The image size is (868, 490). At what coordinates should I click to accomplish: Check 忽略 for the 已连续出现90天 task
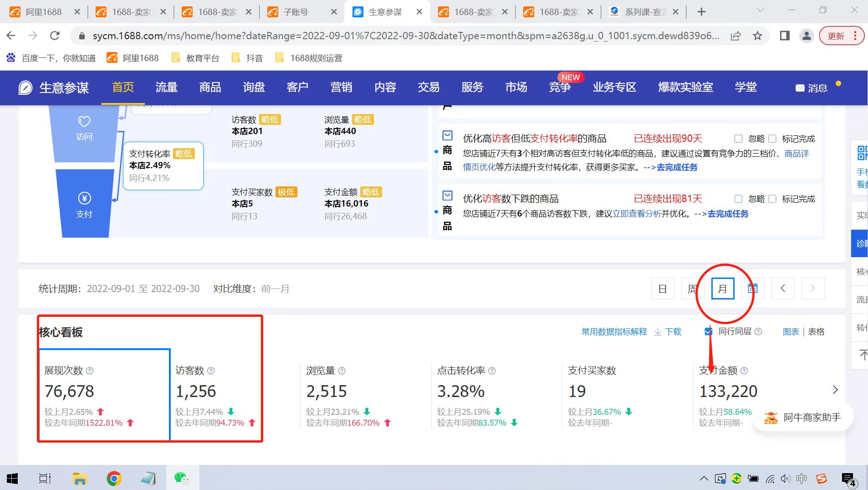click(738, 139)
